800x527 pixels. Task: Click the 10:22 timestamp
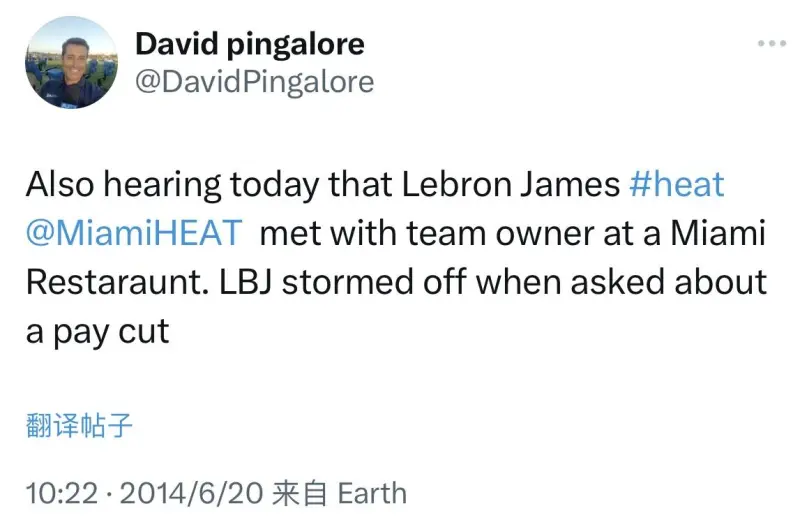point(62,493)
